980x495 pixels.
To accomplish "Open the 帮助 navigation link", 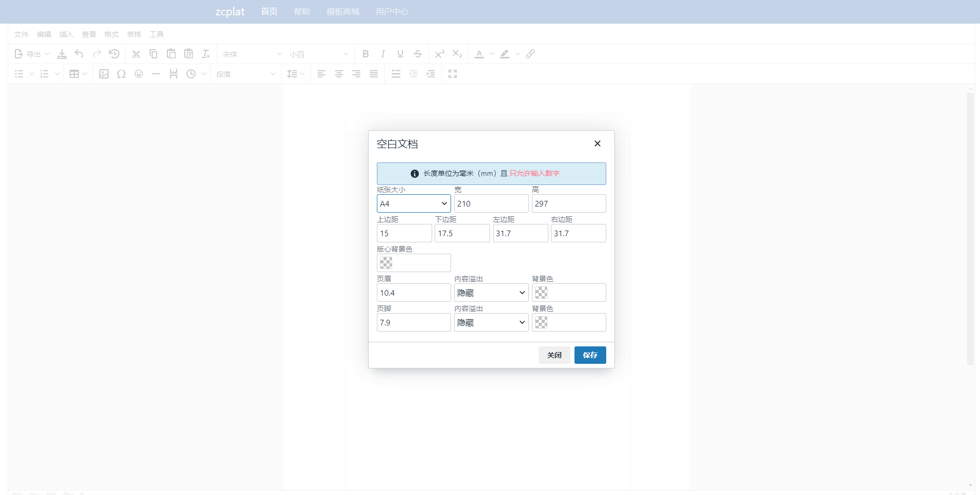I will click(302, 11).
